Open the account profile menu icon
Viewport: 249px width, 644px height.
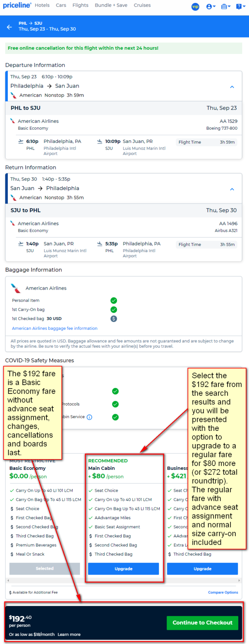(x=211, y=7)
